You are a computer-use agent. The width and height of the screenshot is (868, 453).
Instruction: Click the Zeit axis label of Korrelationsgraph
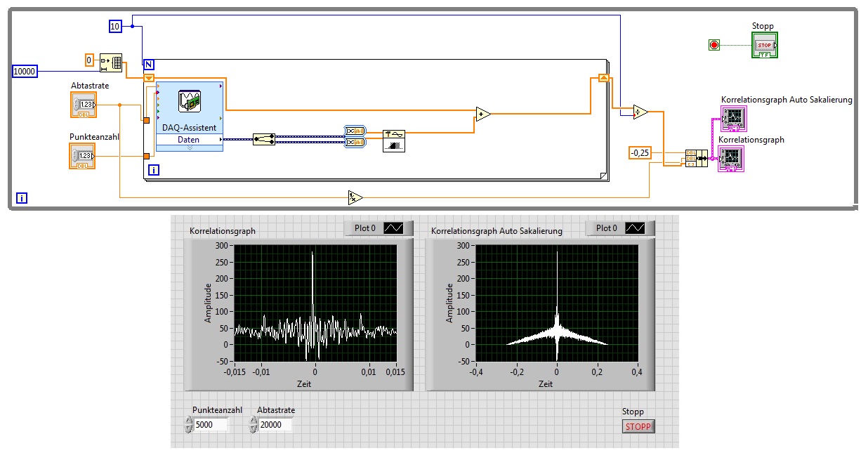[303, 384]
